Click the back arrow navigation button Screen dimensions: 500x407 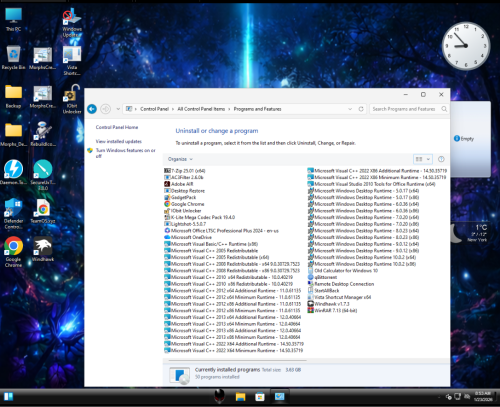[92, 109]
